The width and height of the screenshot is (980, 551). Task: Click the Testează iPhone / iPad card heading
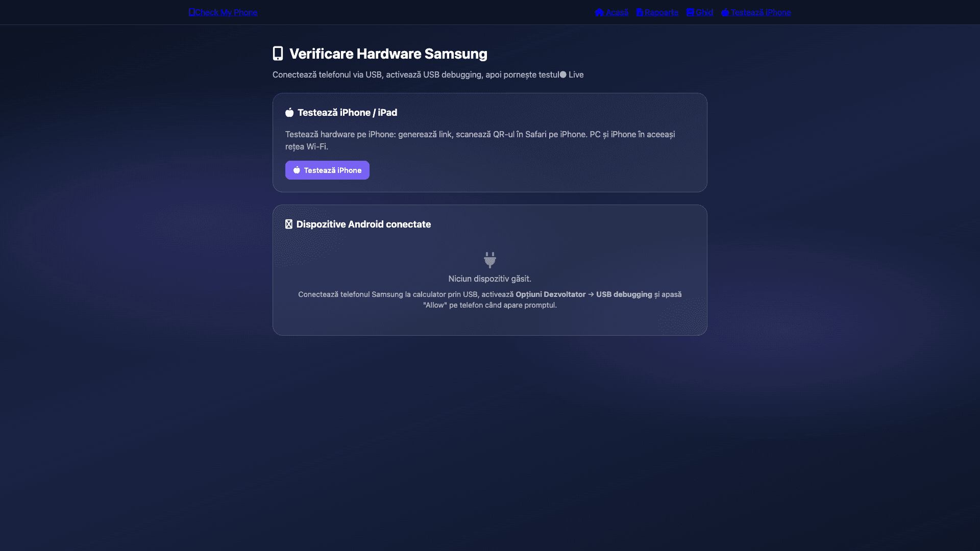pyautogui.click(x=348, y=113)
